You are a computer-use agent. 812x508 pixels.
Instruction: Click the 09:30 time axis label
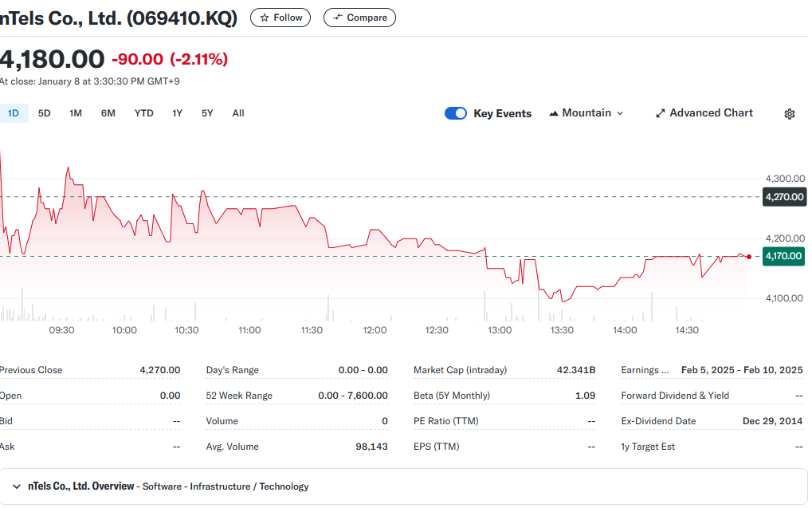(x=61, y=330)
